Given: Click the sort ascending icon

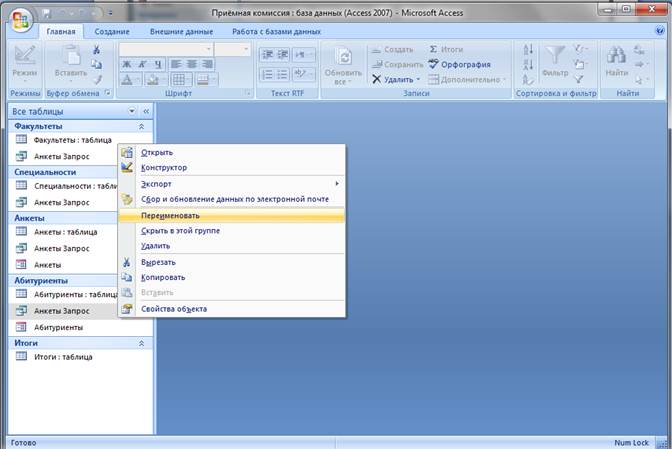Looking at the screenshot, I should click(528, 50).
